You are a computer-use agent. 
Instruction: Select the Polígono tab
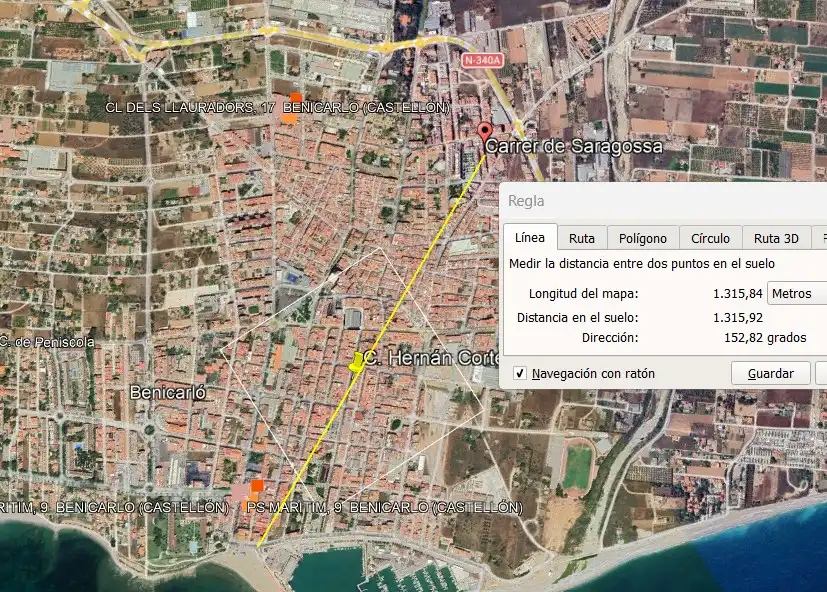(x=642, y=238)
